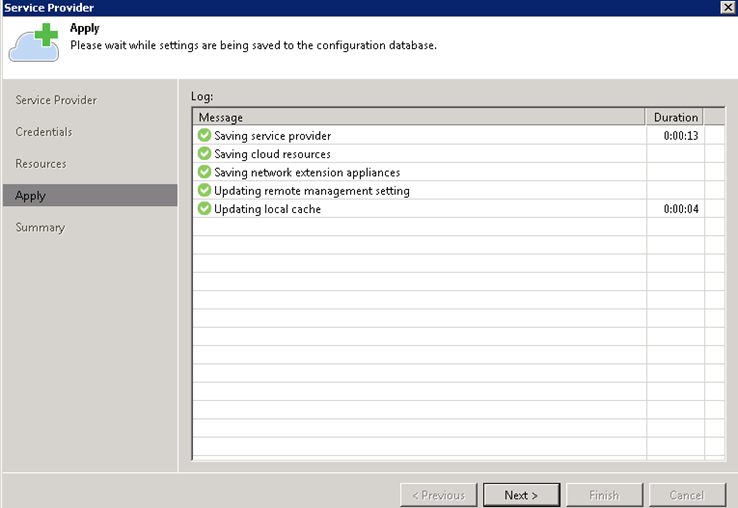Viewport: 738px width, 508px height.
Task: Close the Service Provider dialog
Action: pyautogui.click(x=728, y=7)
